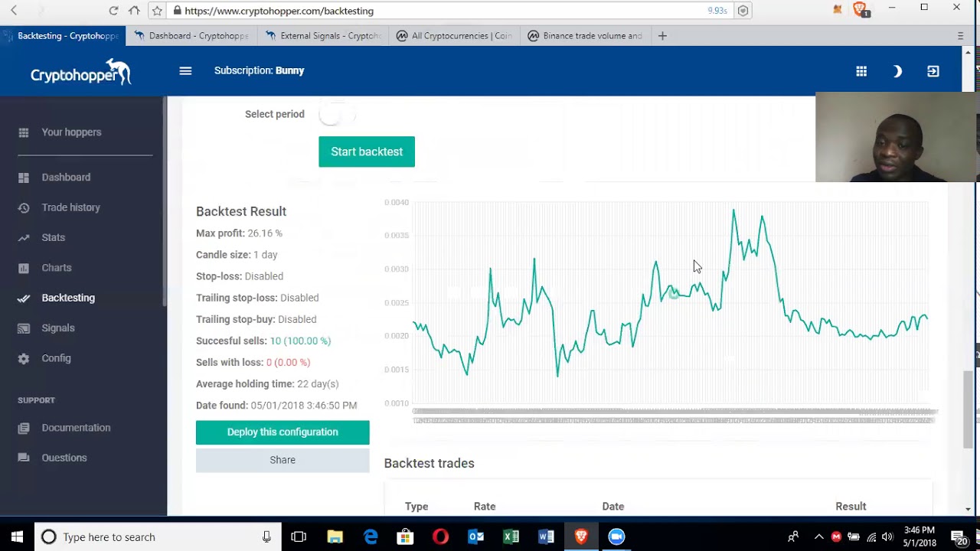Click the Questions chat icon

click(x=24, y=458)
